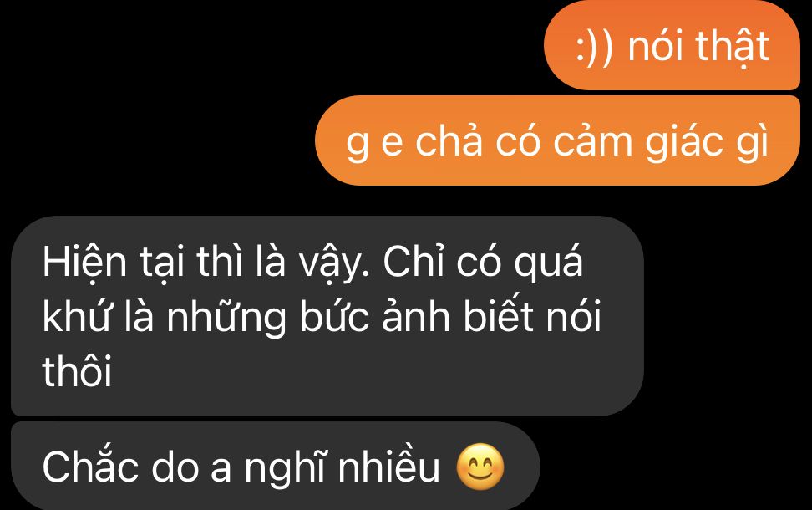
Task: Select the 'g e chả có cảm giác gì' message
Action: (558, 140)
